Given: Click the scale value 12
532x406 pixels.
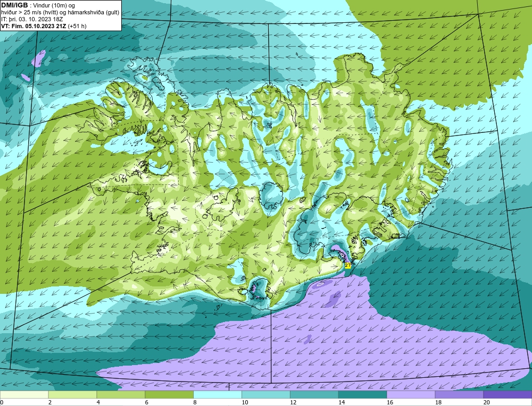Looking at the screenshot, I should 293,402.
